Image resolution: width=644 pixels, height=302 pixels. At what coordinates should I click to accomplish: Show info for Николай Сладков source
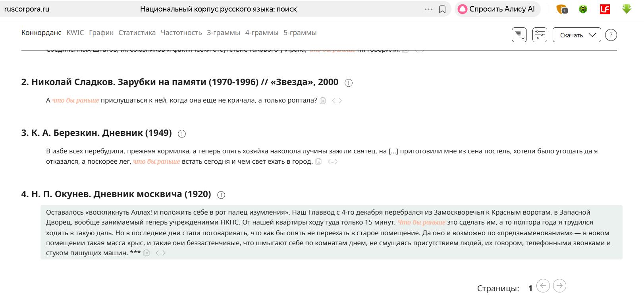pos(348,83)
